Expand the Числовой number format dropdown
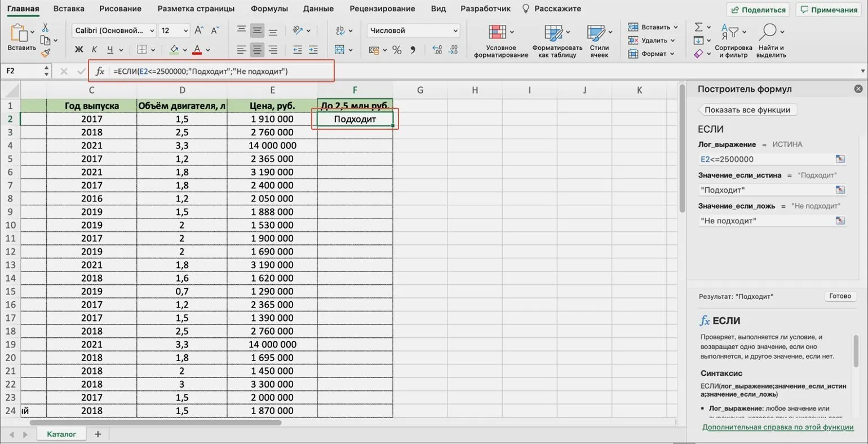 click(413, 30)
